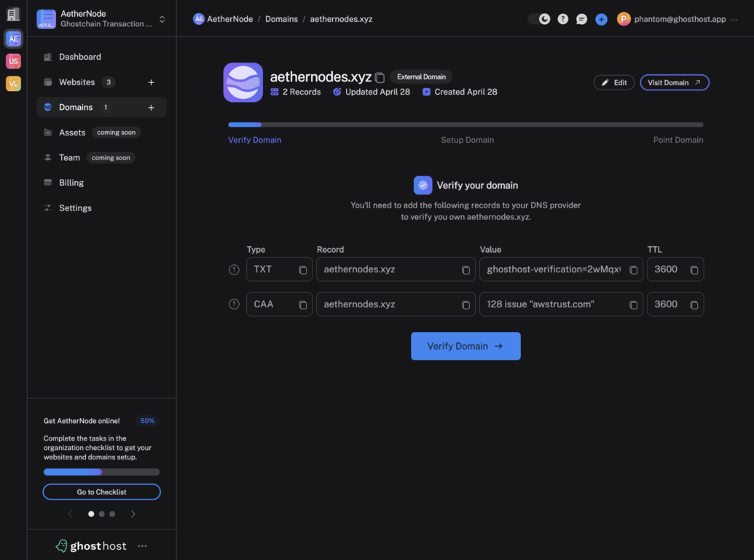Add a new domain with plus icon
The image size is (754, 560).
[x=151, y=108]
